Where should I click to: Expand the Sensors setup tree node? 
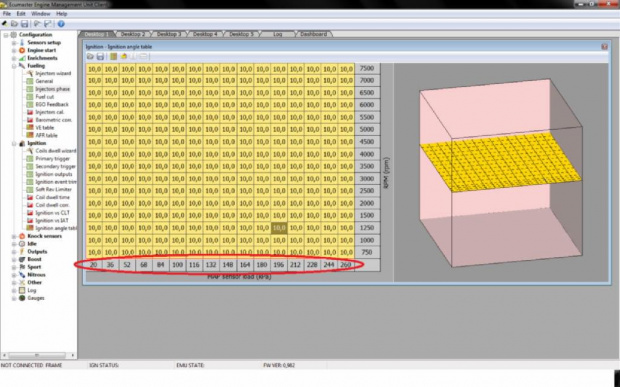(14, 42)
